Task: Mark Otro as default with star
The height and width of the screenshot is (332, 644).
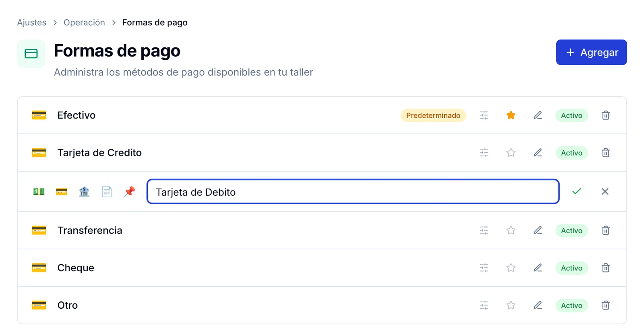Action: point(511,305)
